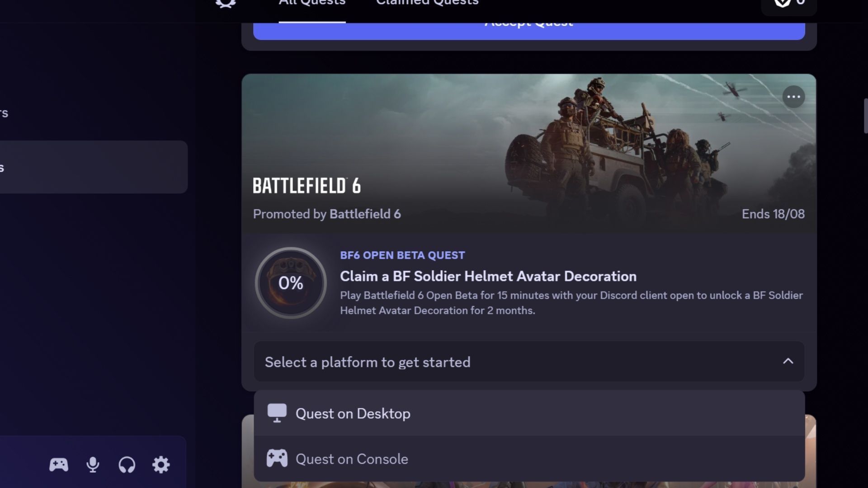
Task: Click the desktop monitor icon
Action: point(277,413)
